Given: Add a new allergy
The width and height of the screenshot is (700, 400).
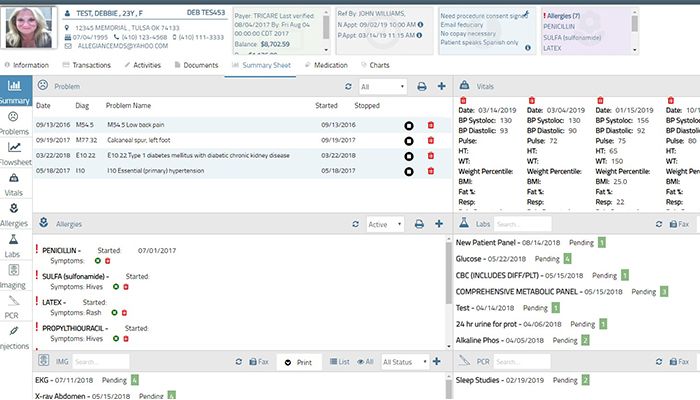Looking at the screenshot, I should (439, 224).
